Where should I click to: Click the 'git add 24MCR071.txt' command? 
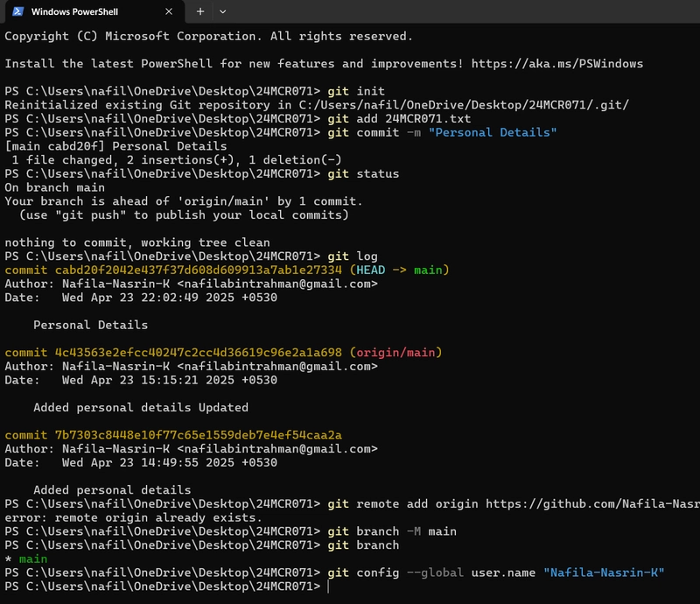click(399, 119)
